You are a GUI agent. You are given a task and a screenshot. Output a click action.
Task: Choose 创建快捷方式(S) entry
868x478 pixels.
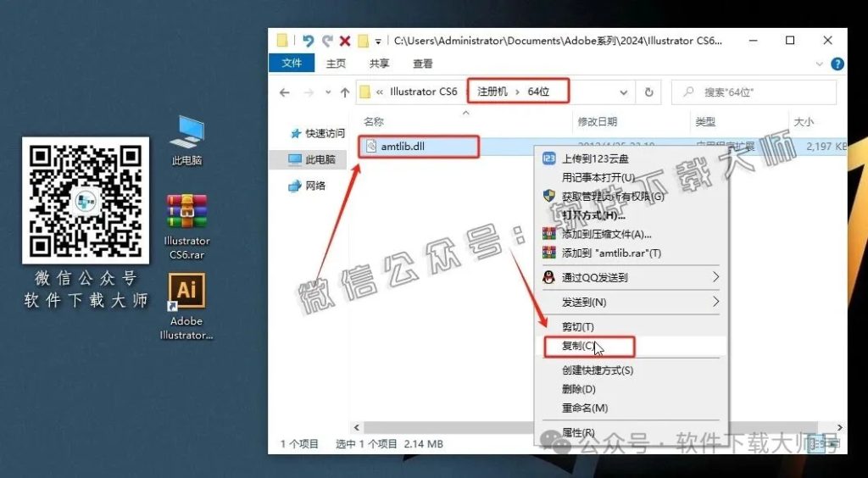coord(598,370)
